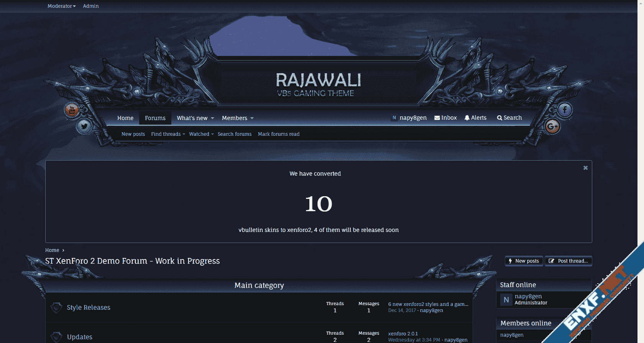
Task: Click the Post thread button
Action: click(x=568, y=261)
